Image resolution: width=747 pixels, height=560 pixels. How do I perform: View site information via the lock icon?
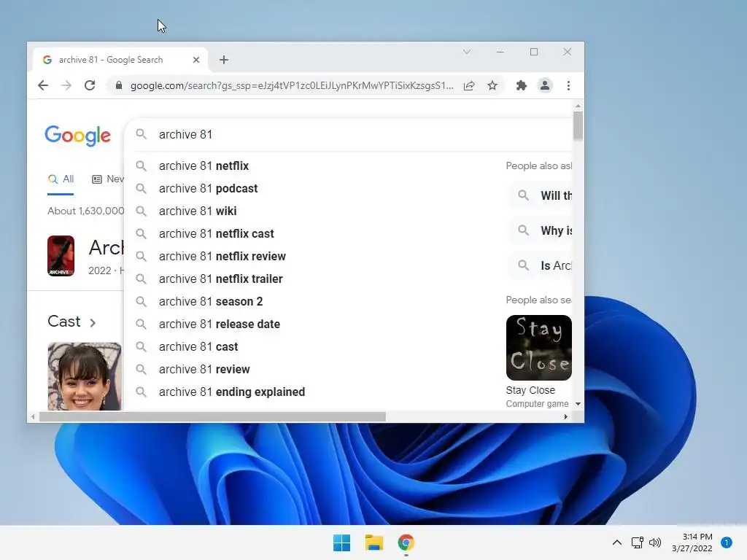click(119, 85)
